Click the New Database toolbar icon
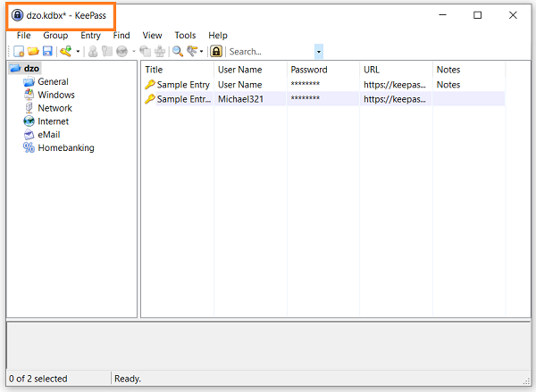This screenshot has width=536, height=392. [19, 51]
